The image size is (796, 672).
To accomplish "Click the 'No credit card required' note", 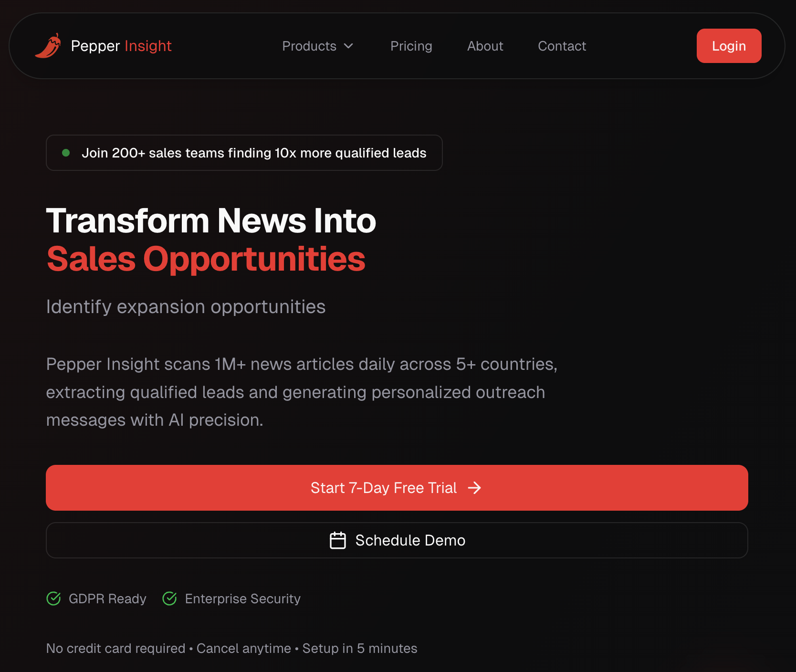I will click(x=231, y=648).
